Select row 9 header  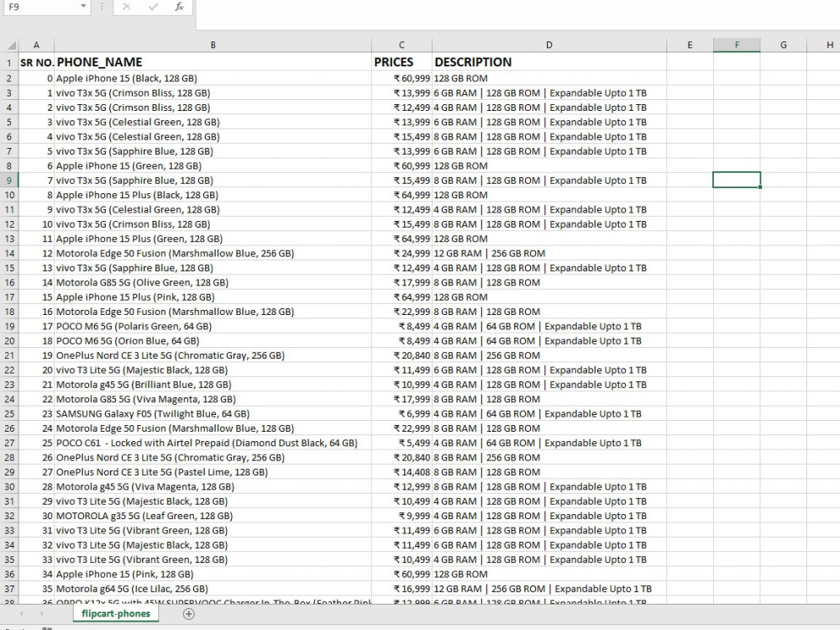coord(9,181)
